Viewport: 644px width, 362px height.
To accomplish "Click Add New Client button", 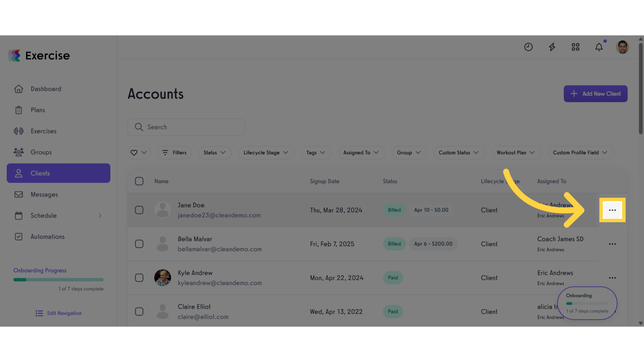I will click(595, 94).
